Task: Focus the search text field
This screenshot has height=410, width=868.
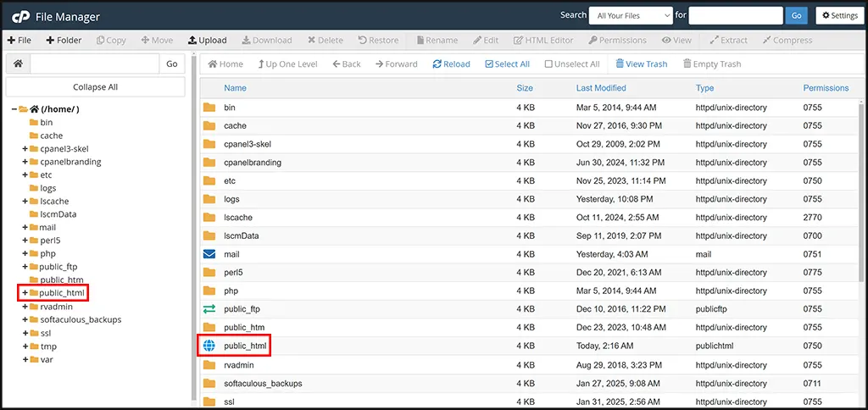Action: [736, 15]
